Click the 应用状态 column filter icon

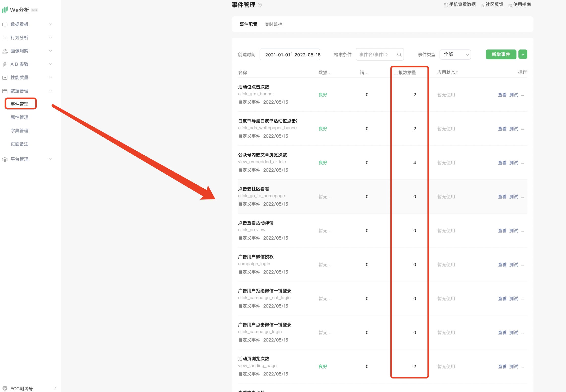[457, 72]
